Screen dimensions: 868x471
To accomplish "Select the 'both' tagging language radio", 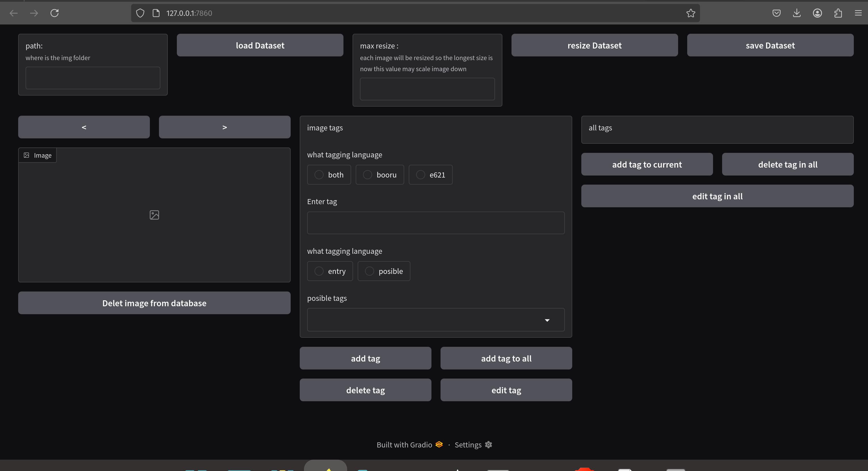I will point(319,175).
